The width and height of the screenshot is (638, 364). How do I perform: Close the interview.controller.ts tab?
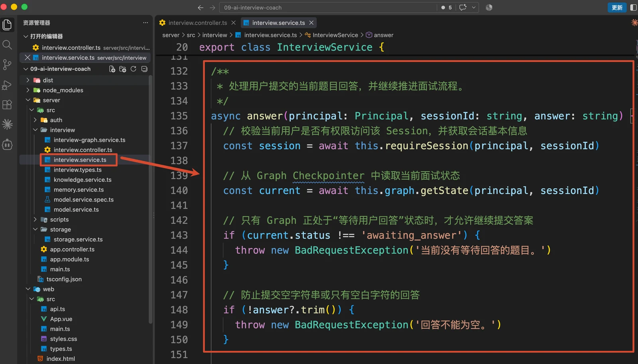234,23
